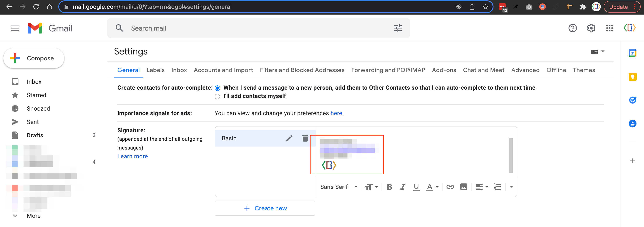Click the Compose button
Screen dimensions: 644x227
(x=34, y=58)
